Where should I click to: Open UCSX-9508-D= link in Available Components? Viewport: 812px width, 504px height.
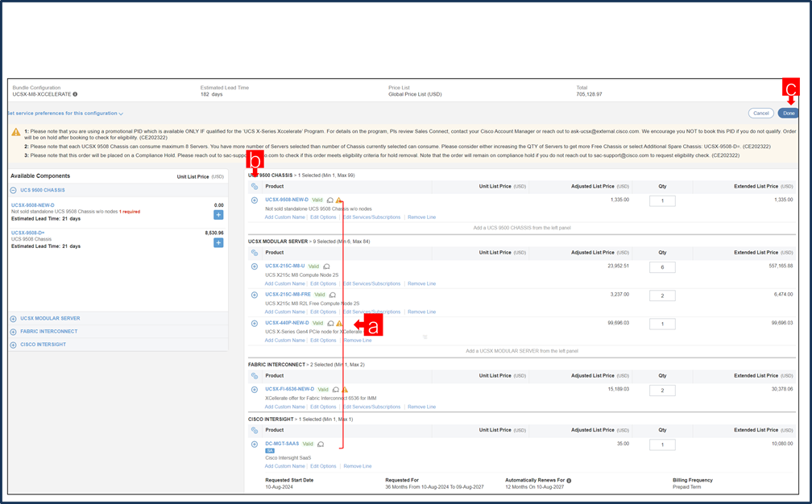[x=28, y=233]
